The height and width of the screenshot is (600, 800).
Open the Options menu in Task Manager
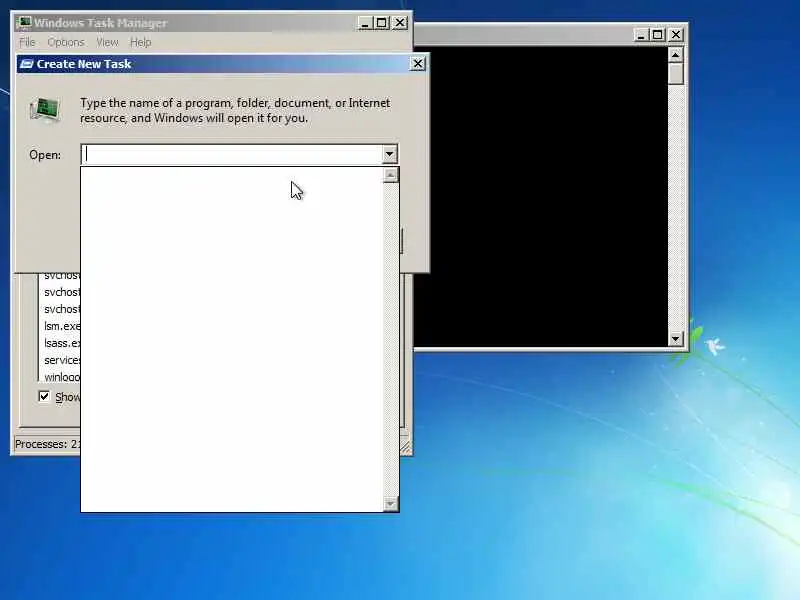(66, 42)
